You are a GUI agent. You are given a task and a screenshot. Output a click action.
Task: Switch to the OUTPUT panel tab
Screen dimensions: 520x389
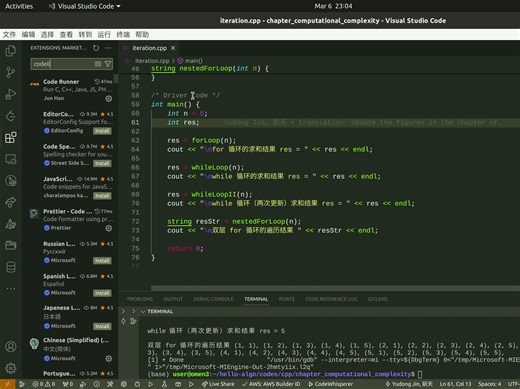coord(173,299)
